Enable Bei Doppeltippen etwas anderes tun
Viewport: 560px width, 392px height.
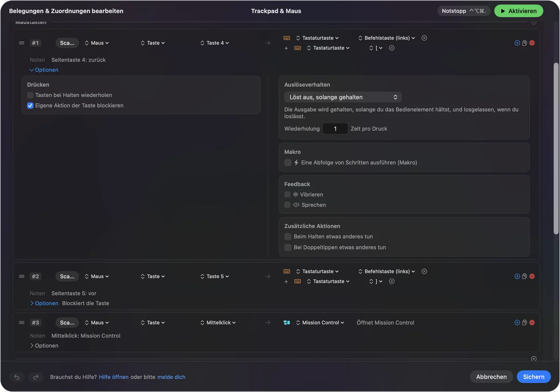coord(288,247)
